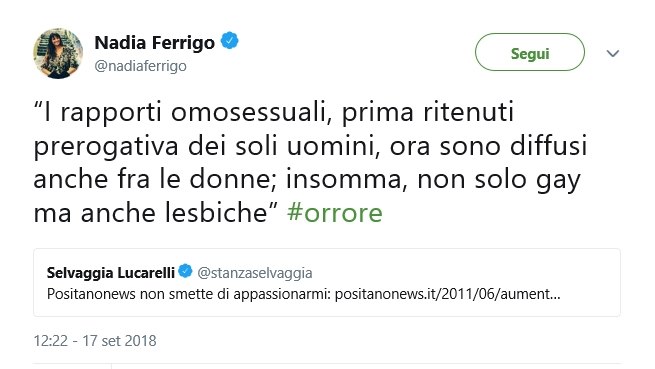The width and height of the screenshot is (655, 369).
Task: Open the @nadiaferrigo handle link
Action: click(x=140, y=66)
